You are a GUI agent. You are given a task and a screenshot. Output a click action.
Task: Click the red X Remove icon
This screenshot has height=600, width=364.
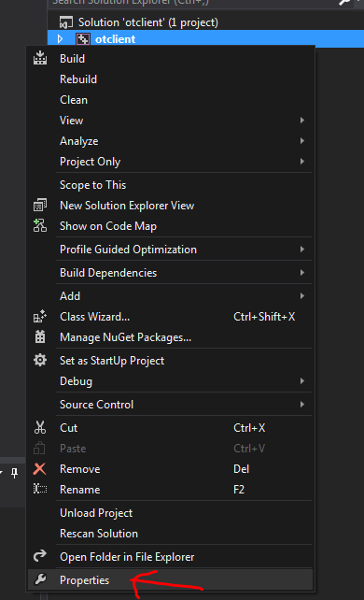point(40,469)
